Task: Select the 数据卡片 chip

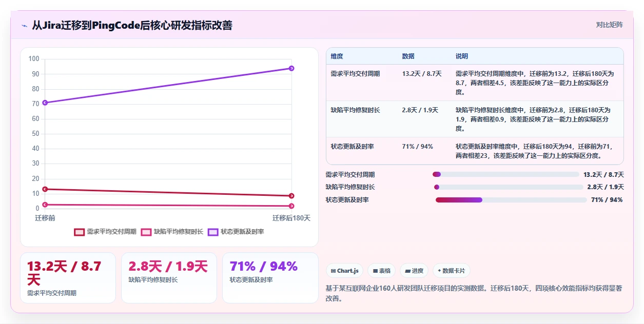Action: point(452,271)
